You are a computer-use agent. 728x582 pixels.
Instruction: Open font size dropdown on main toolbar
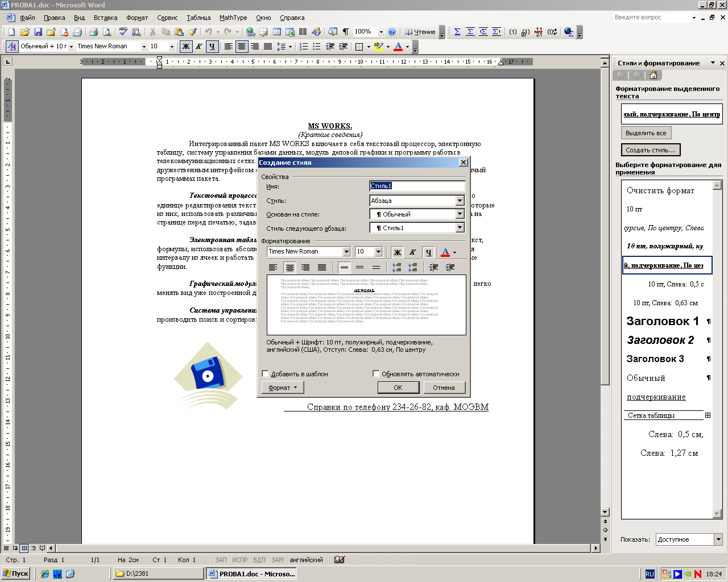pyautogui.click(x=172, y=47)
